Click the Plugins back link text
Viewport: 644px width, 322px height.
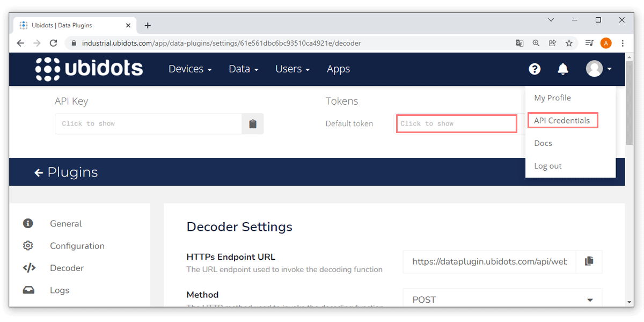[x=72, y=172]
